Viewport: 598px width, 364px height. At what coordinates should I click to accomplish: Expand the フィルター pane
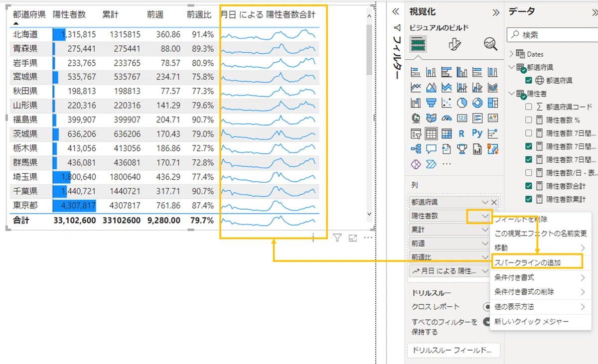(x=397, y=12)
